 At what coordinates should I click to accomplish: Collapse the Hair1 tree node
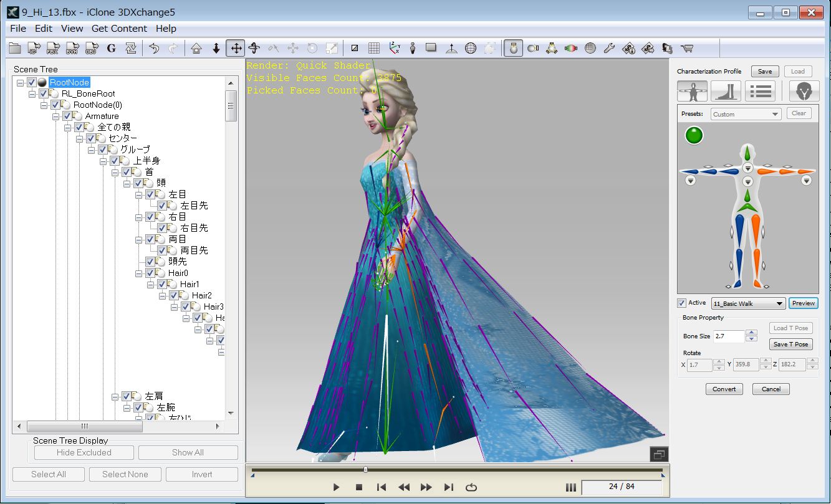pyautogui.click(x=151, y=284)
